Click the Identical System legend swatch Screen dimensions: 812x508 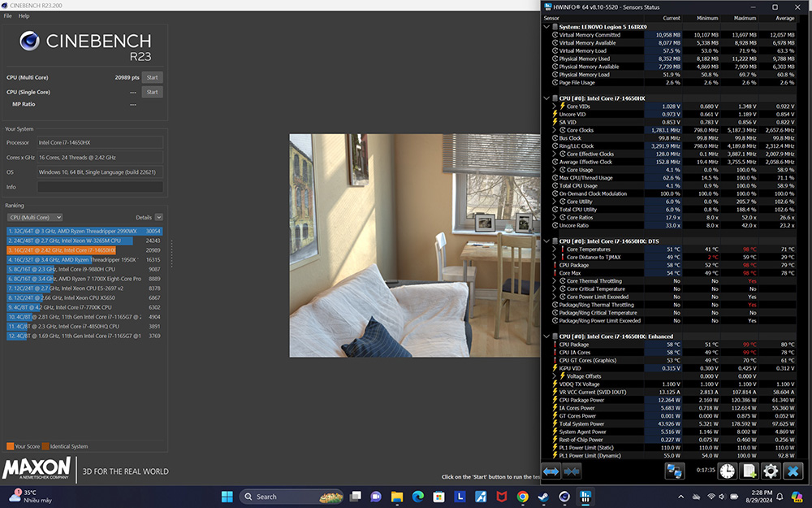(45, 446)
